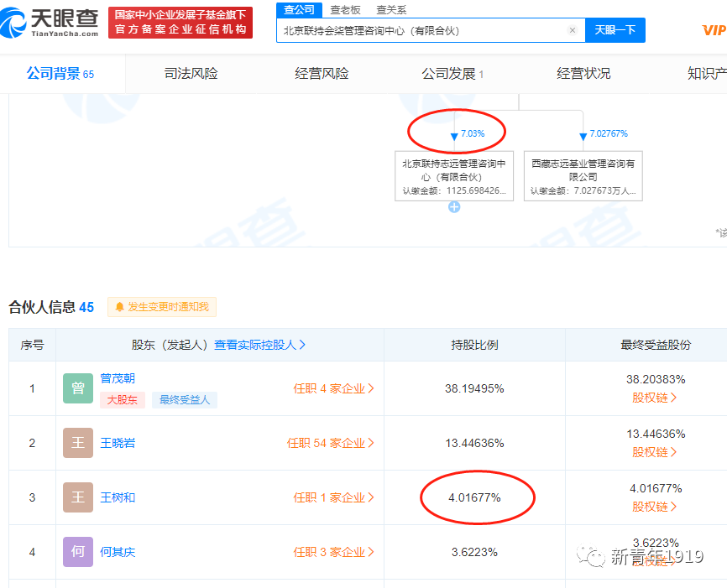Clear the search box with the X icon
Screen dimensions: 727x588
click(573, 30)
